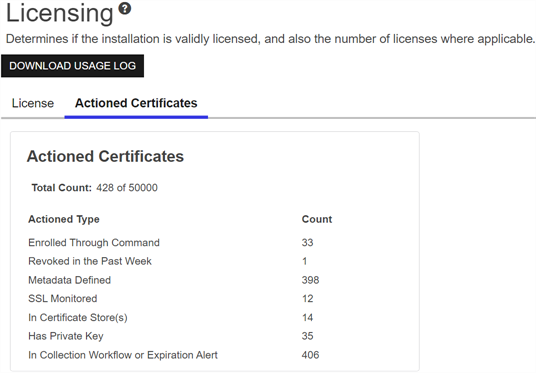
Task: Click the count 398 for Metadata Defined
Action: point(310,280)
